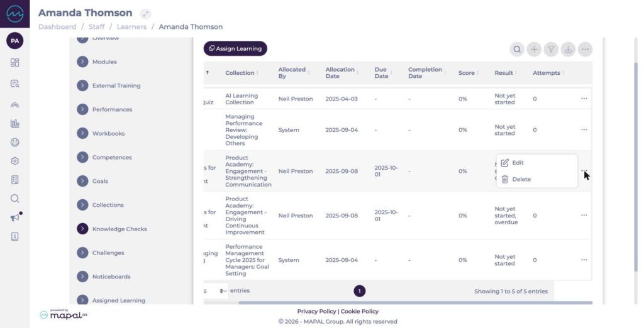Screen dimensions: 644x328
Task: Click the settings gear icon in left sidebar
Action: coord(15,161)
